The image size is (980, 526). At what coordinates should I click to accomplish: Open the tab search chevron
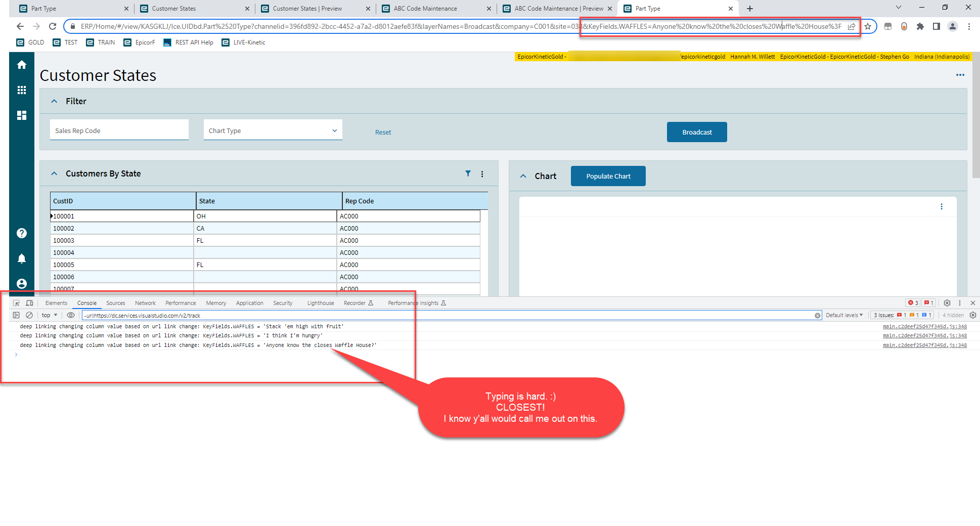coord(899,8)
